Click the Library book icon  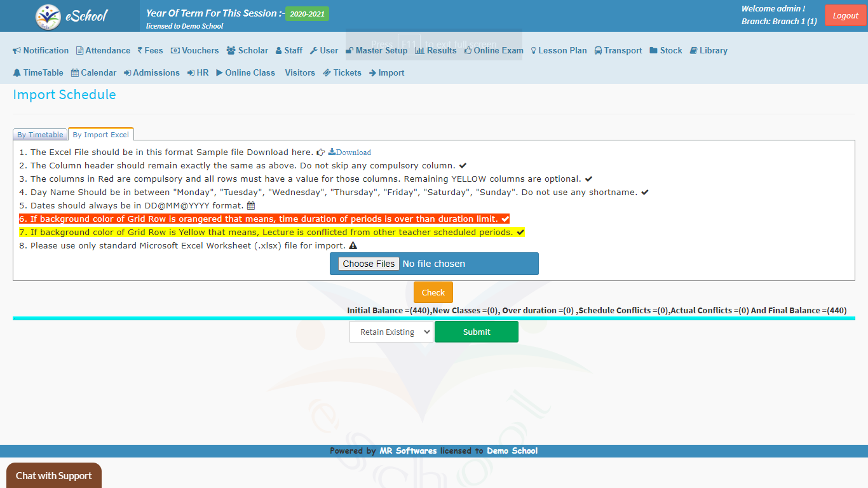[x=693, y=51]
